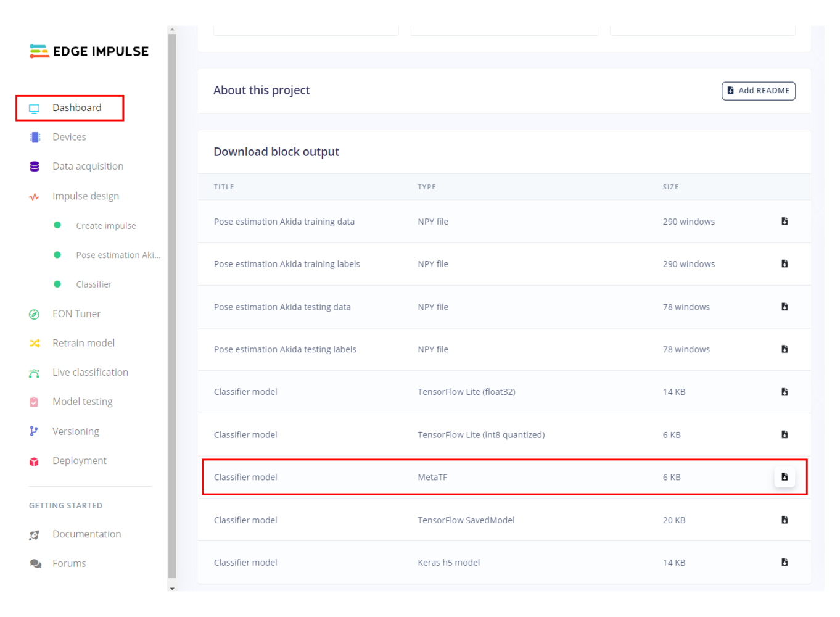840x617 pixels.
Task: Download the MetaTF classifier model file
Action: [x=784, y=477]
